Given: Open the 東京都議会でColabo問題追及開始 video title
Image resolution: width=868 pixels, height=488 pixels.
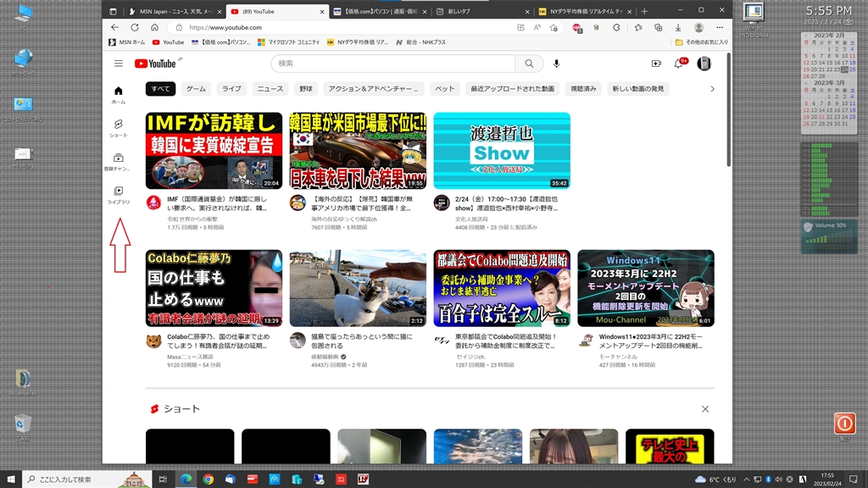Looking at the screenshot, I should click(x=506, y=341).
